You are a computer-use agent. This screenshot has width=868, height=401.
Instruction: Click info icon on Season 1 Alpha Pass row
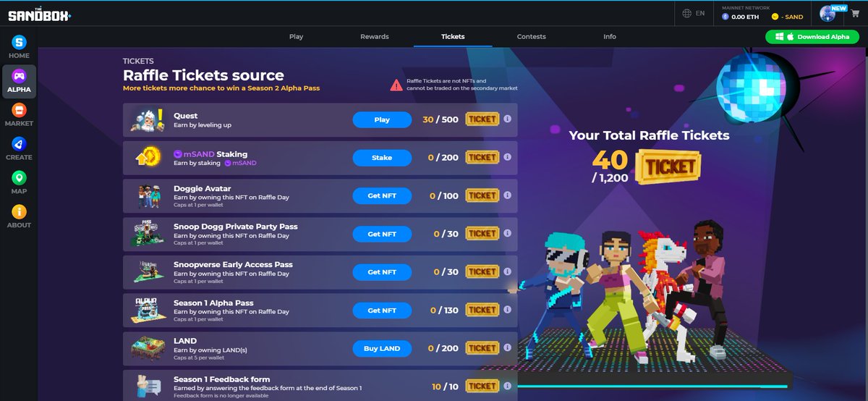coord(508,310)
